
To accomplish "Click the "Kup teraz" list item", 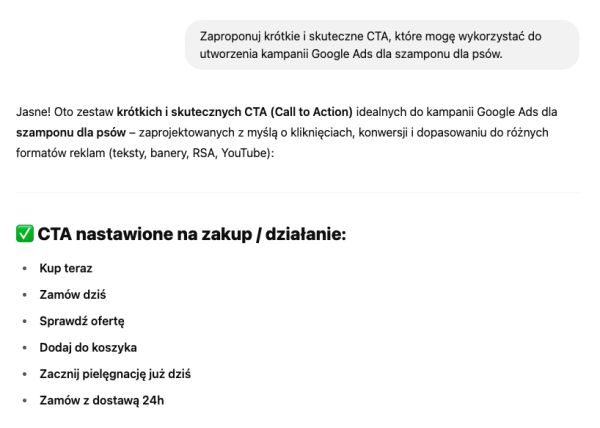I will point(66,268).
